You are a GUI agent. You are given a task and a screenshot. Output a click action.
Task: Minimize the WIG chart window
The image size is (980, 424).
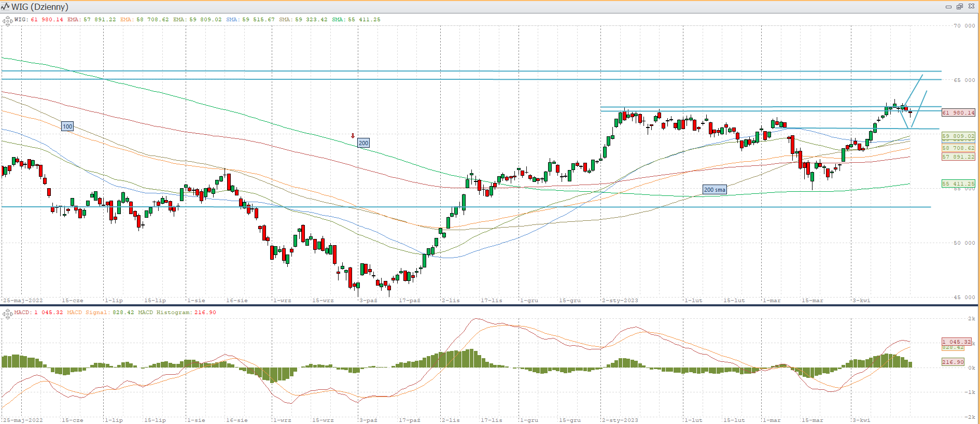pyautogui.click(x=948, y=7)
